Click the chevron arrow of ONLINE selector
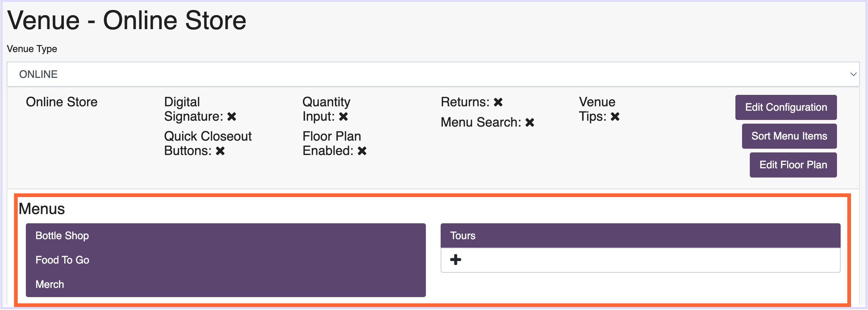 pos(853,74)
